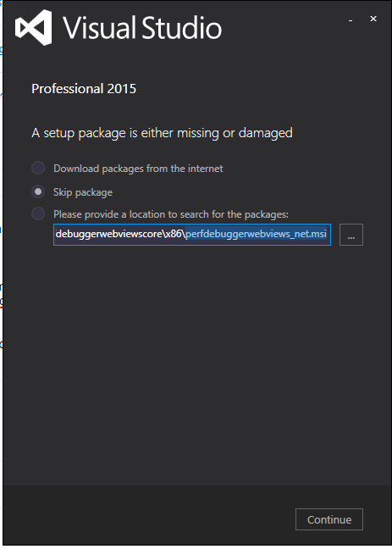Image resolution: width=392 pixels, height=549 pixels.
Task: Click the package location path field
Action: pos(192,235)
